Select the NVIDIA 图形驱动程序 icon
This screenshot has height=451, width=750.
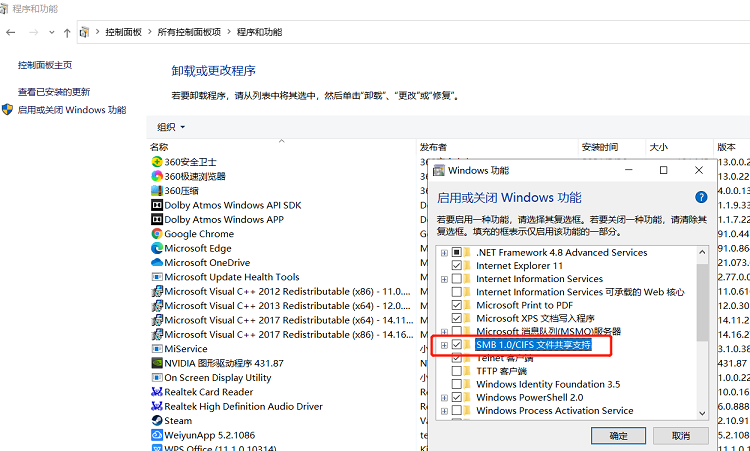tap(157, 363)
